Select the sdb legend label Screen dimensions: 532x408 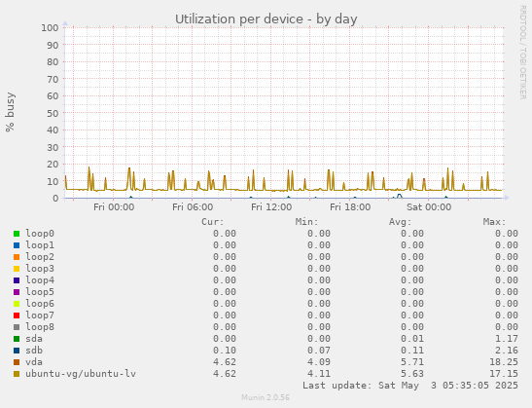pos(34,351)
